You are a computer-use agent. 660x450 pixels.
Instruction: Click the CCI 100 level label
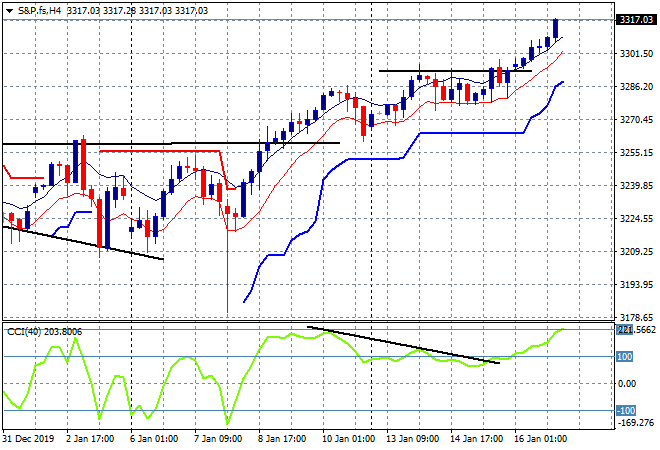pyautogui.click(x=624, y=357)
